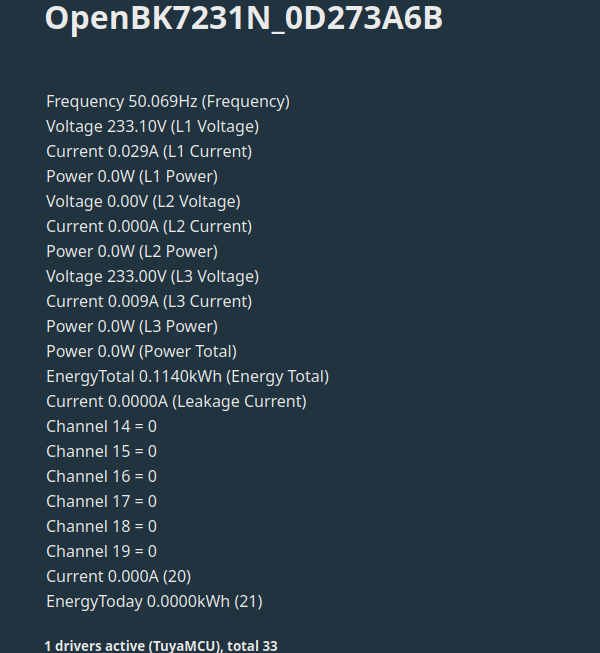600x653 pixels.
Task: Click the L3 Current 0.009A line
Action: (149, 302)
